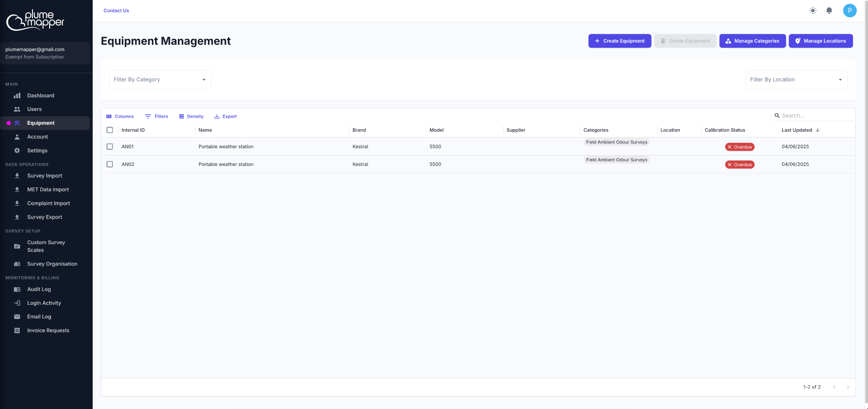Click the Account person icon
Screen dimensions: 868x409
[x=17, y=137]
